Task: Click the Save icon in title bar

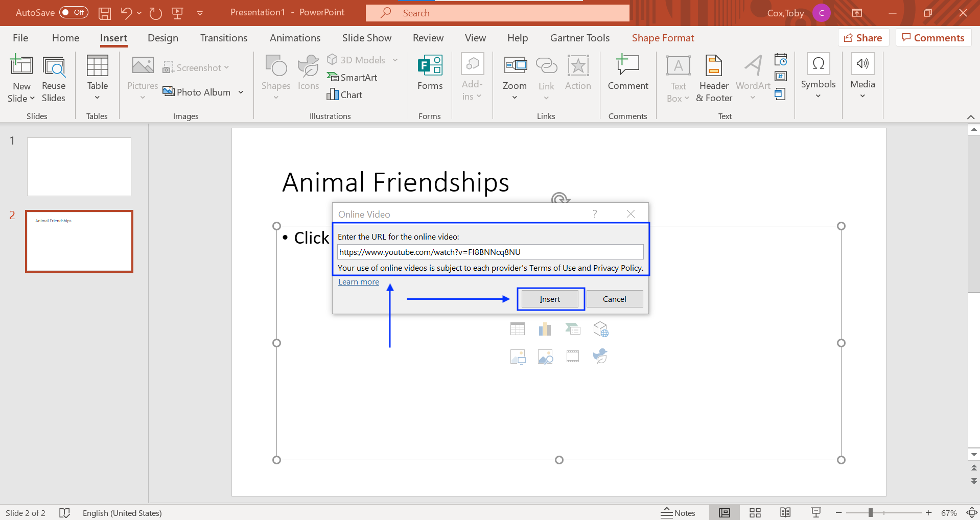Action: (x=105, y=13)
